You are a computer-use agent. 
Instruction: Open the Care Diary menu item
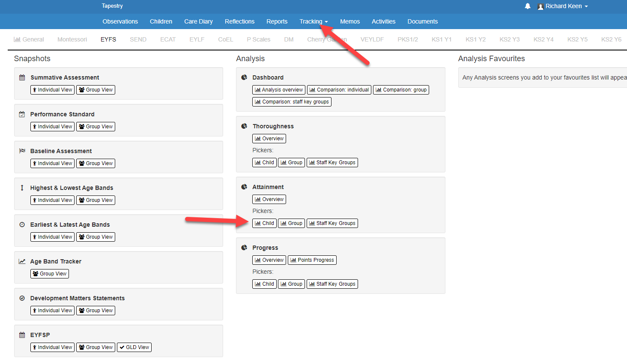pos(198,21)
